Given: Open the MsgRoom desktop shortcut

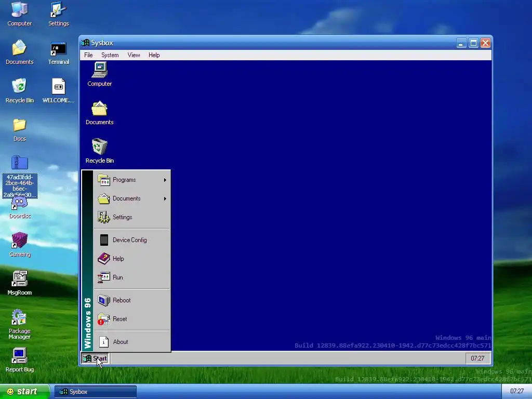Looking at the screenshot, I should point(19,283).
